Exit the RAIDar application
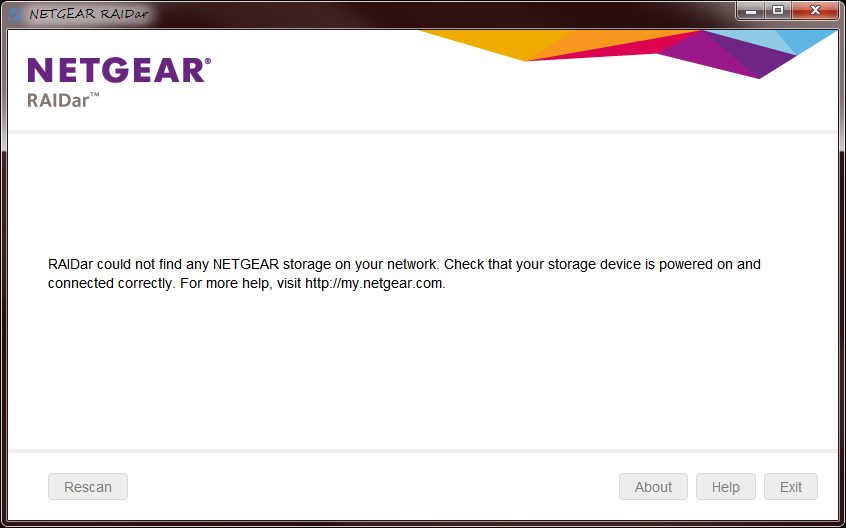 coord(790,486)
